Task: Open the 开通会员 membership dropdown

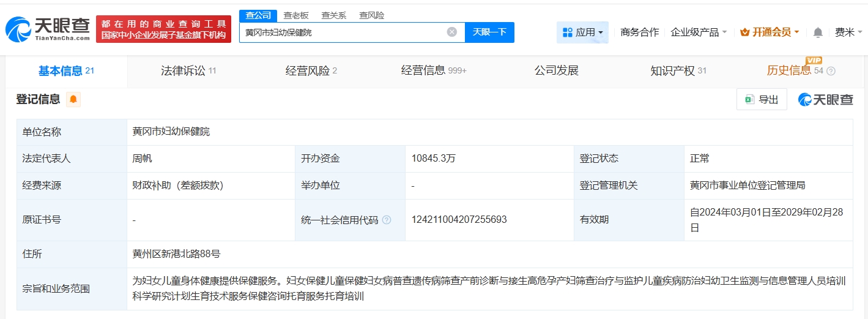Action: click(x=770, y=32)
